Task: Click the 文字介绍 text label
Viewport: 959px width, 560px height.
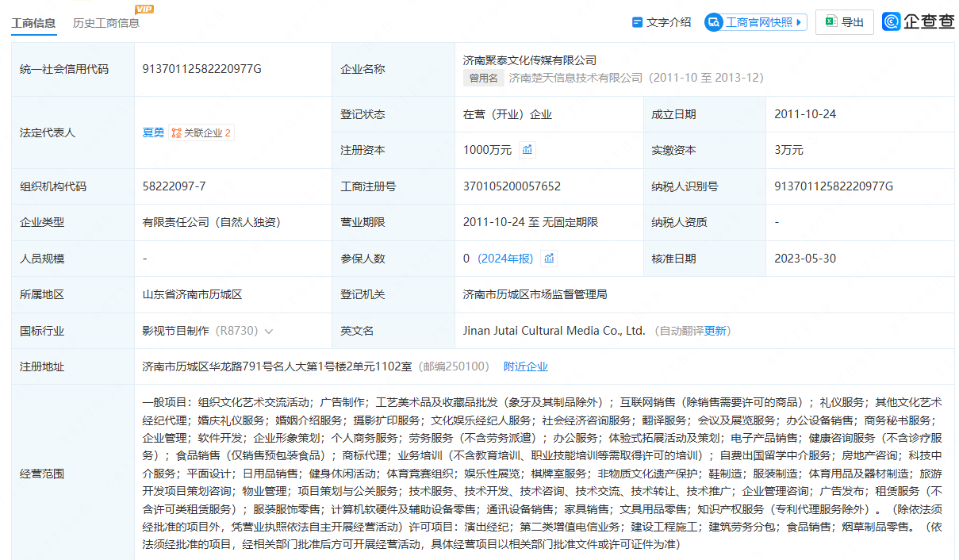Action: click(x=669, y=22)
